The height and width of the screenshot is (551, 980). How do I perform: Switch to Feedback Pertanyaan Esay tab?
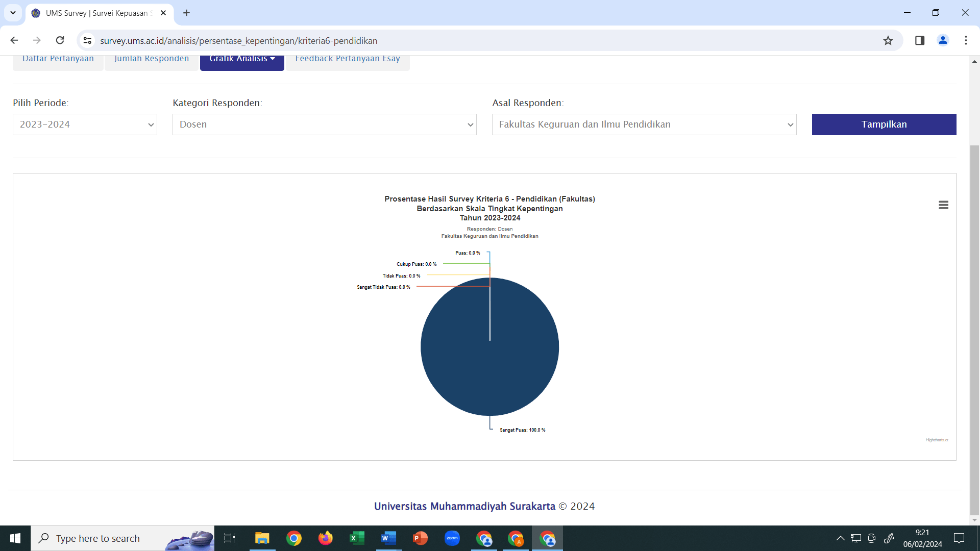(348, 60)
